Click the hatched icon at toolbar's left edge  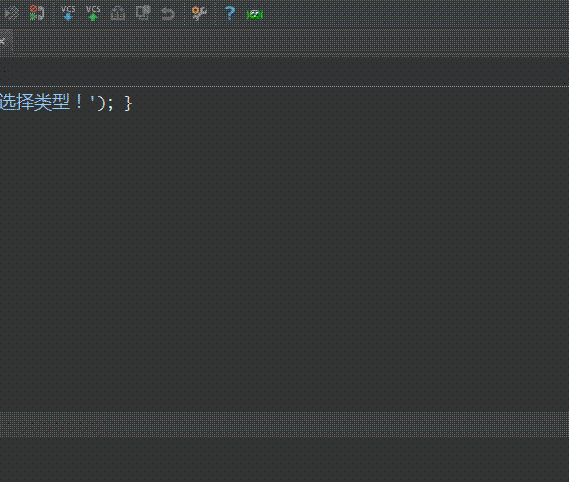tap(12, 13)
